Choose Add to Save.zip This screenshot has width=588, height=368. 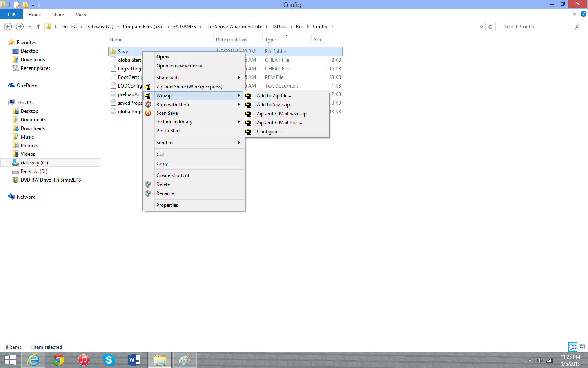coord(273,105)
